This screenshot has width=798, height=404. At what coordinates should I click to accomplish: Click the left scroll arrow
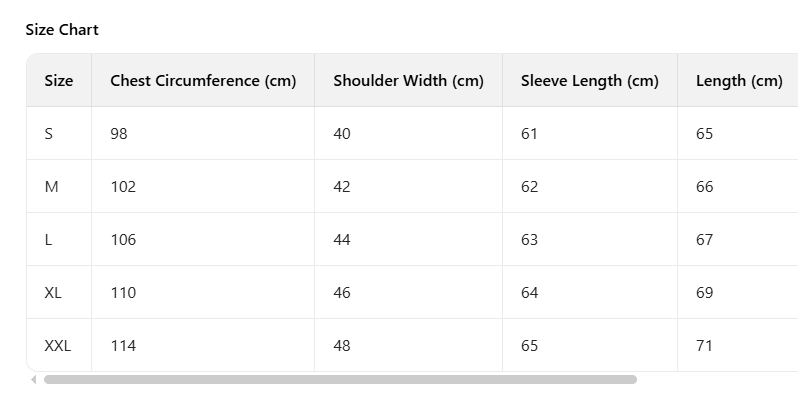click(x=33, y=380)
